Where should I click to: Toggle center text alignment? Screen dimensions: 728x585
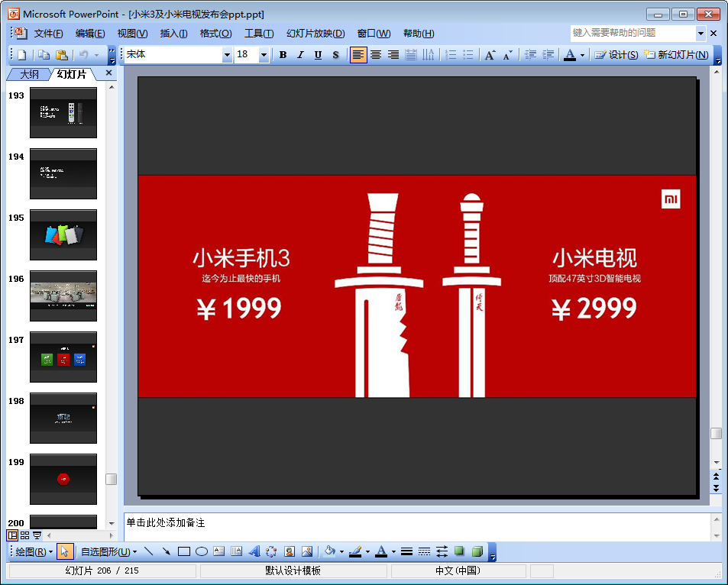(376, 55)
